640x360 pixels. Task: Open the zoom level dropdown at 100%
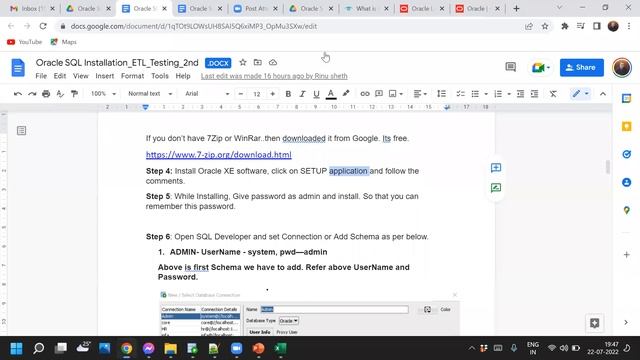point(103,94)
